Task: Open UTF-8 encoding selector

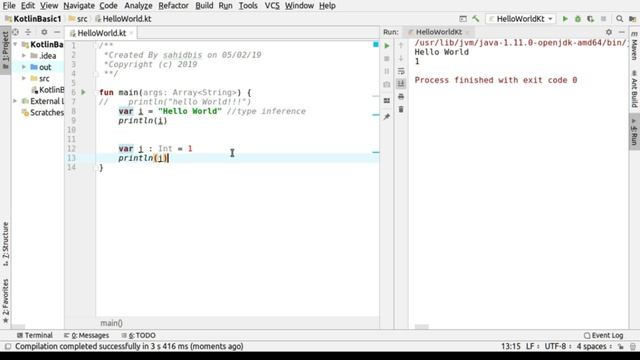Action: point(558,347)
